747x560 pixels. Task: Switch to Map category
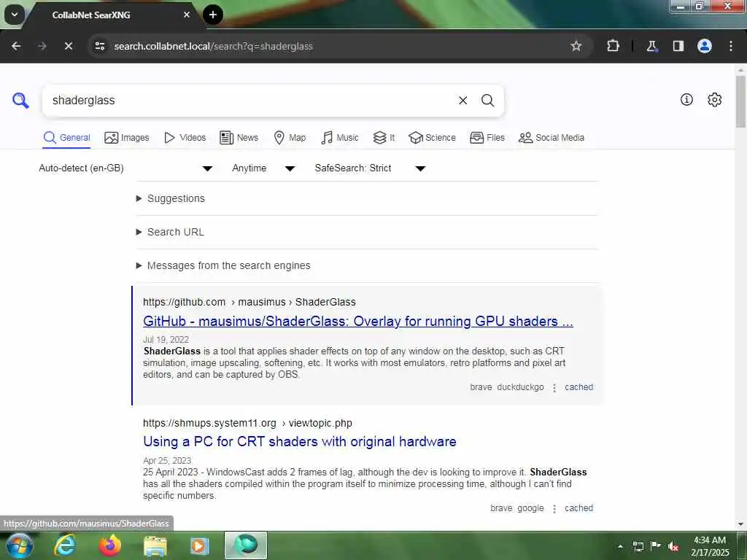coord(290,138)
